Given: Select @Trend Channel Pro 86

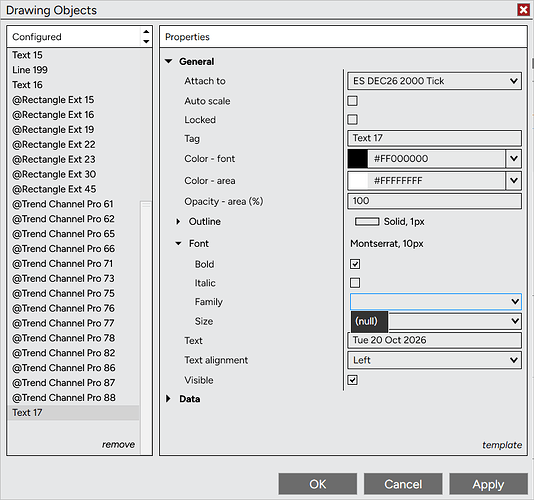Looking at the screenshot, I should 73,368.
